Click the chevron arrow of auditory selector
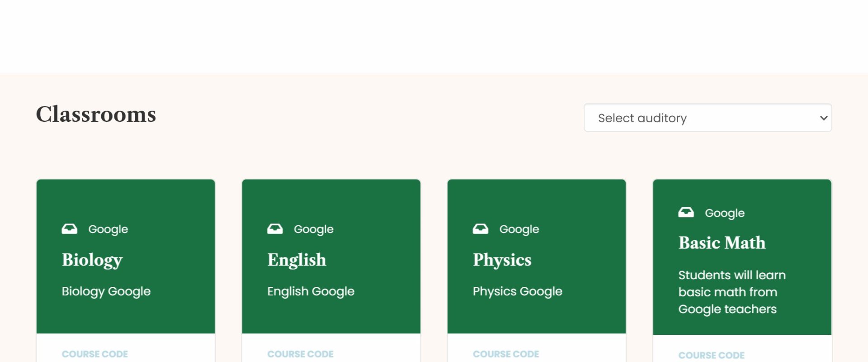868x362 pixels. [823, 118]
